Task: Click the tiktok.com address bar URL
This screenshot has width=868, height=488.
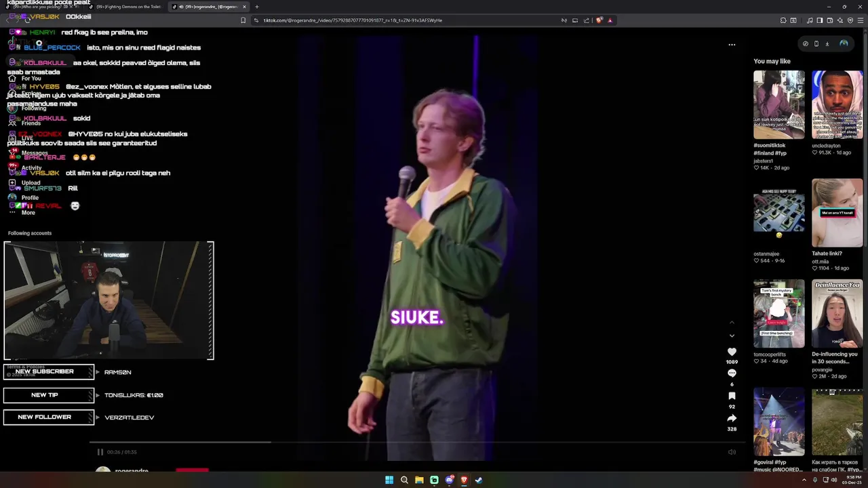Action: [x=353, y=20]
